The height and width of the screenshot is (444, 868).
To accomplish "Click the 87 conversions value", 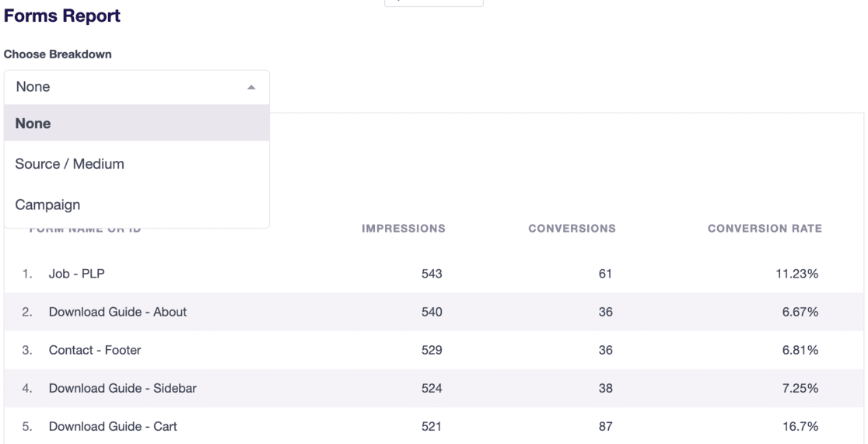I will [606, 426].
